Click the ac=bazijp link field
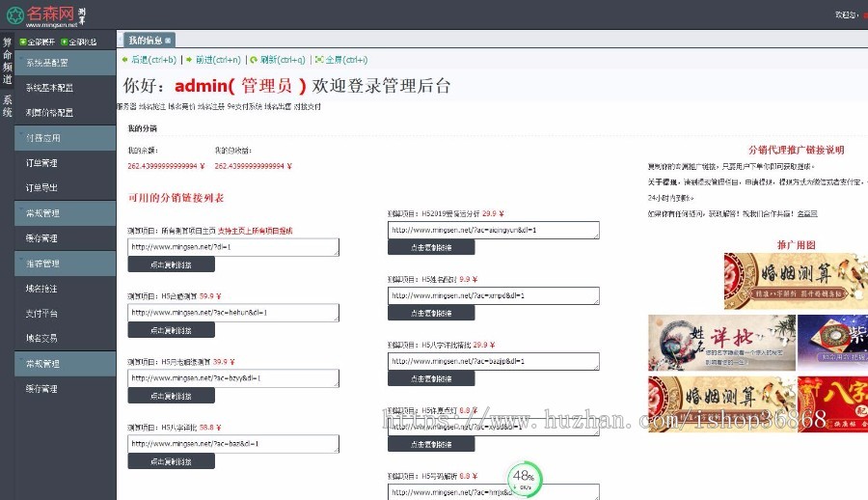Viewport: 868px width, 500px height. coord(493,361)
